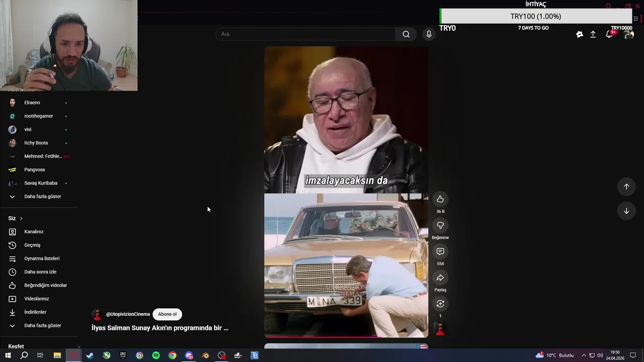Open network icon in system tray
Image resolution: width=644 pixels, height=362 pixels.
[x=592, y=355]
